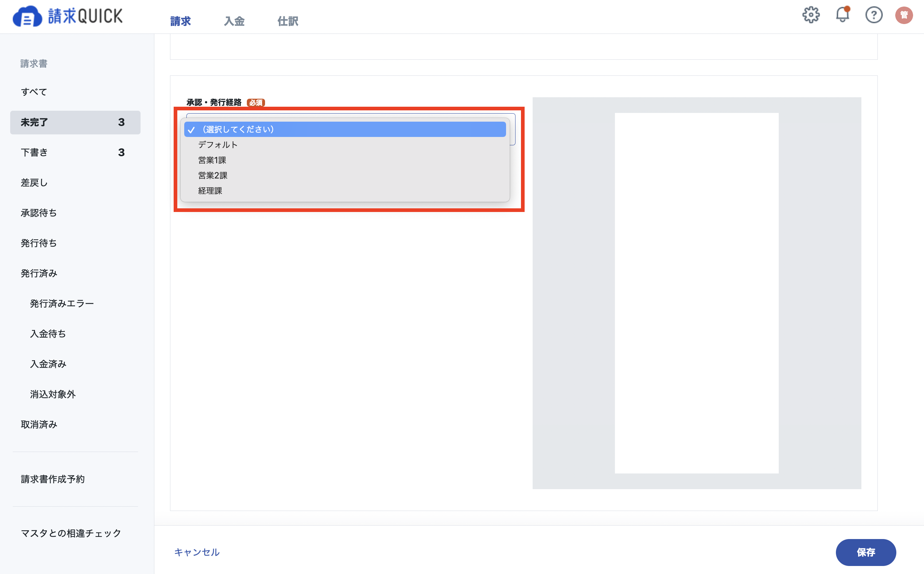Open 承認待ち list in sidebar
This screenshot has height=574, width=924.
coord(75,213)
